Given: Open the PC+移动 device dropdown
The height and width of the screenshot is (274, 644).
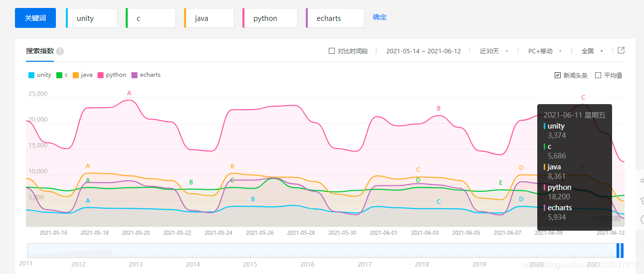Looking at the screenshot, I should click(545, 51).
